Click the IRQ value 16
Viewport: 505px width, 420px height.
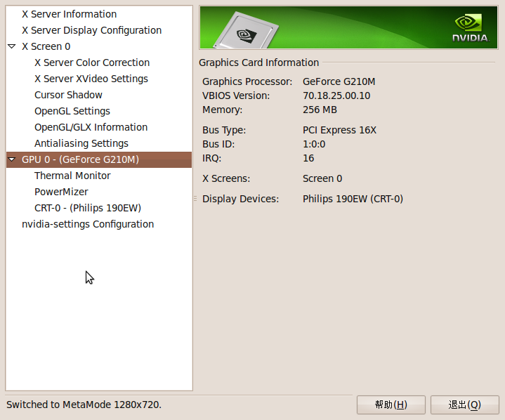[308, 158]
